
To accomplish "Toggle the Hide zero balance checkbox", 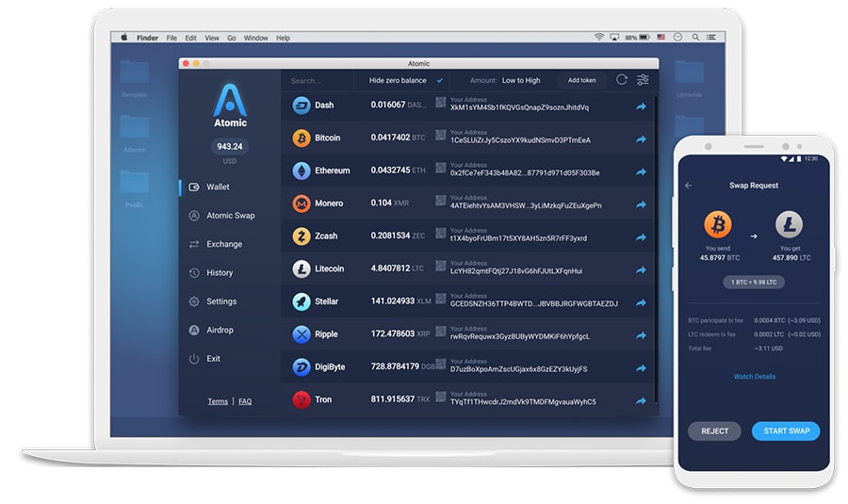I will click(x=439, y=80).
